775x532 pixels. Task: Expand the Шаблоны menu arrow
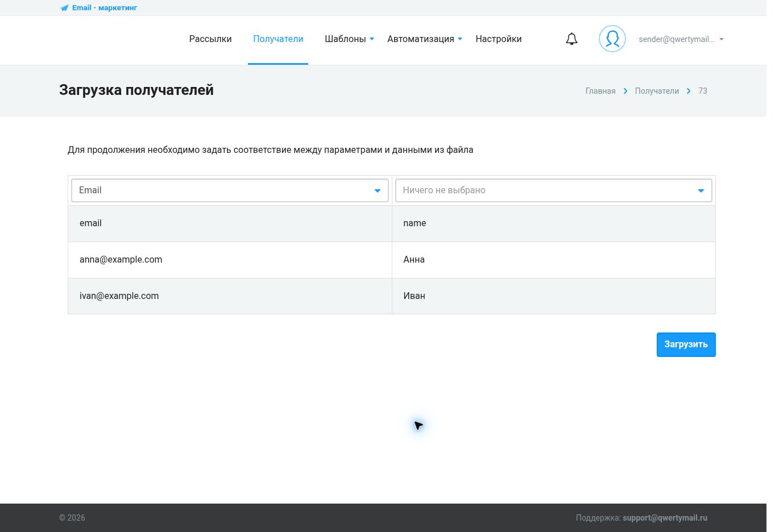pyautogui.click(x=372, y=39)
